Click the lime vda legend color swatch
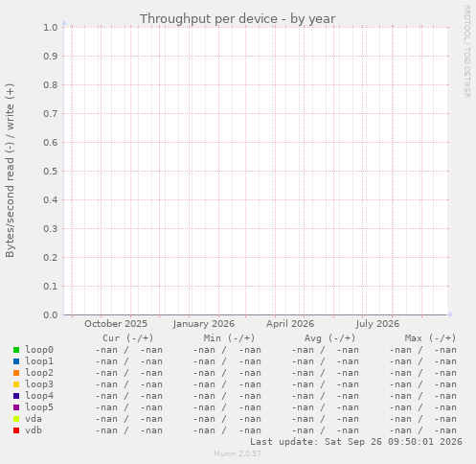Screen dimensions: 476x464 [16, 419]
